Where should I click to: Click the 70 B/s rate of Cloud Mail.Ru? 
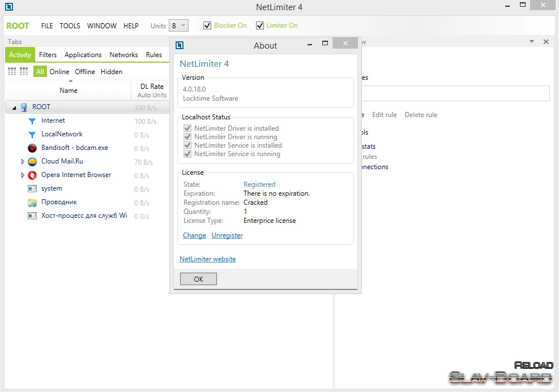[x=143, y=162]
